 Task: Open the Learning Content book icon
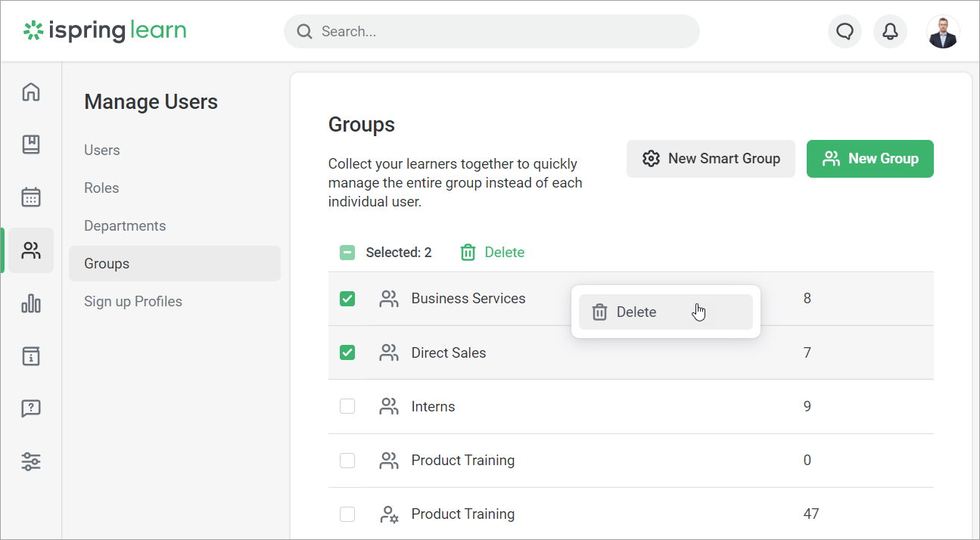point(31,144)
